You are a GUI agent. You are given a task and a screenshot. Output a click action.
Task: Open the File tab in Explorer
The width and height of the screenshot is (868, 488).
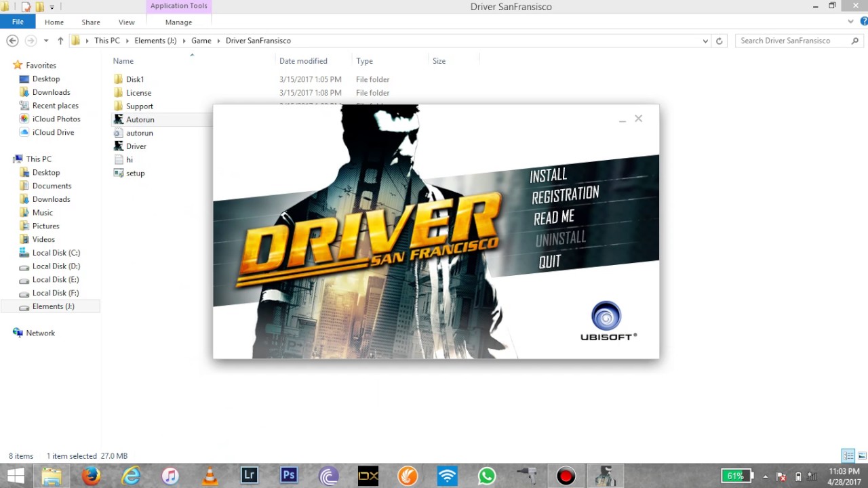pos(18,22)
